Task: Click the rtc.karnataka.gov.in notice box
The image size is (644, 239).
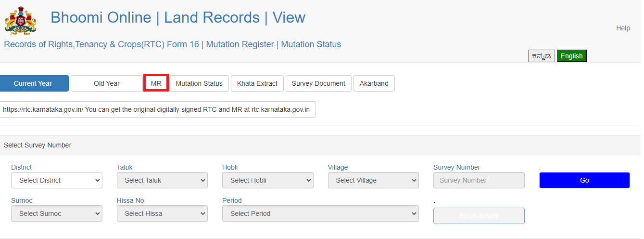Action: tap(157, 109)
